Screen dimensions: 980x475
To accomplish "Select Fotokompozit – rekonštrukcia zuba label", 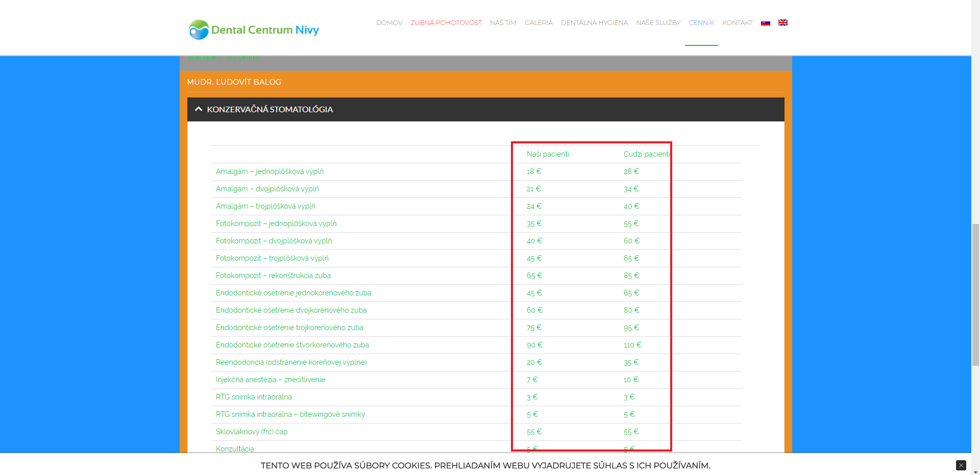I will (273, 276).
